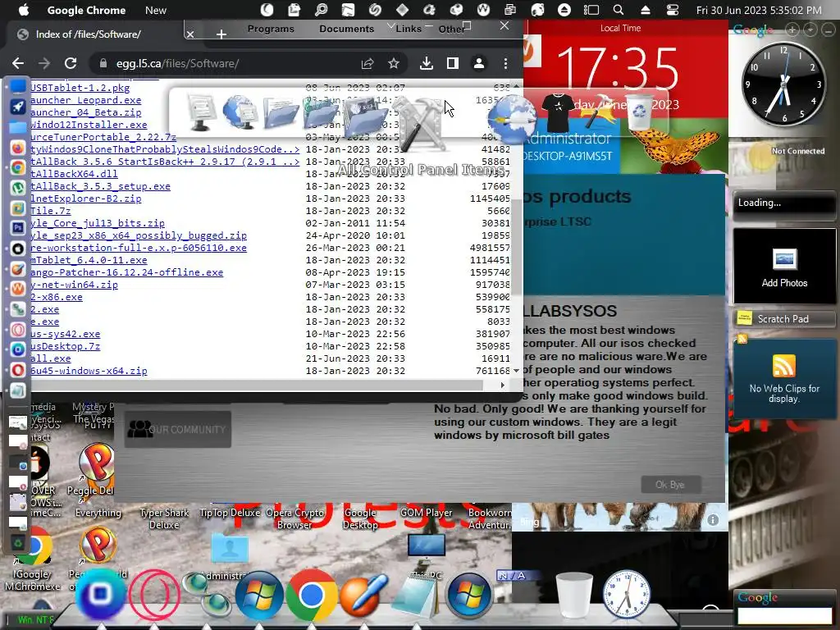840x630 pixels.
Task: Open usDesktop.7z link
Action: point(66,346)
